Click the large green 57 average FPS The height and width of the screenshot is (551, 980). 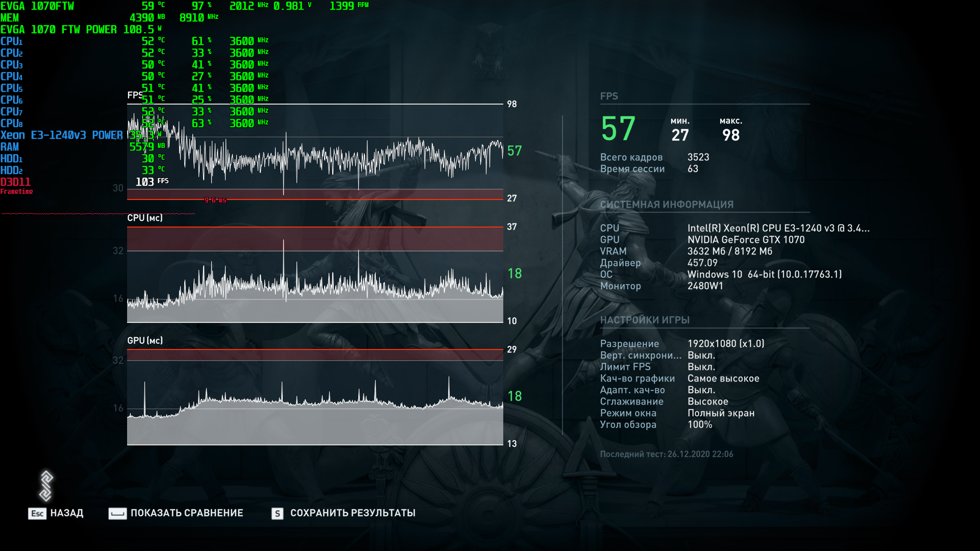[618, 129]
